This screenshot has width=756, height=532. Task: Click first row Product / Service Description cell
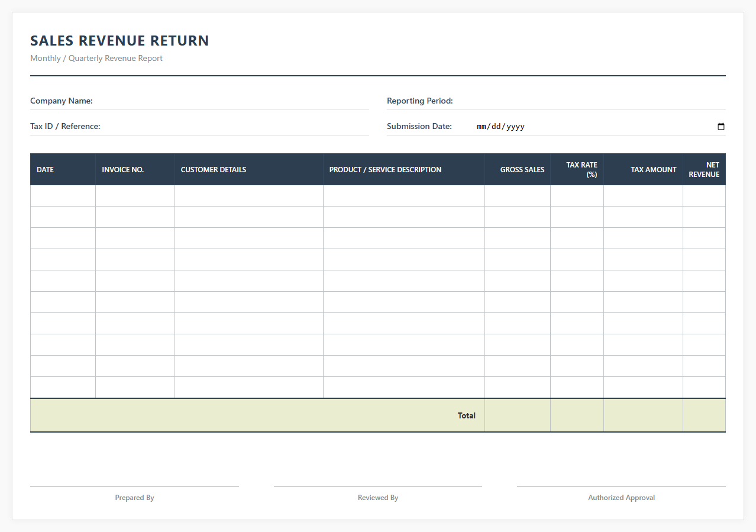[404, 196]
